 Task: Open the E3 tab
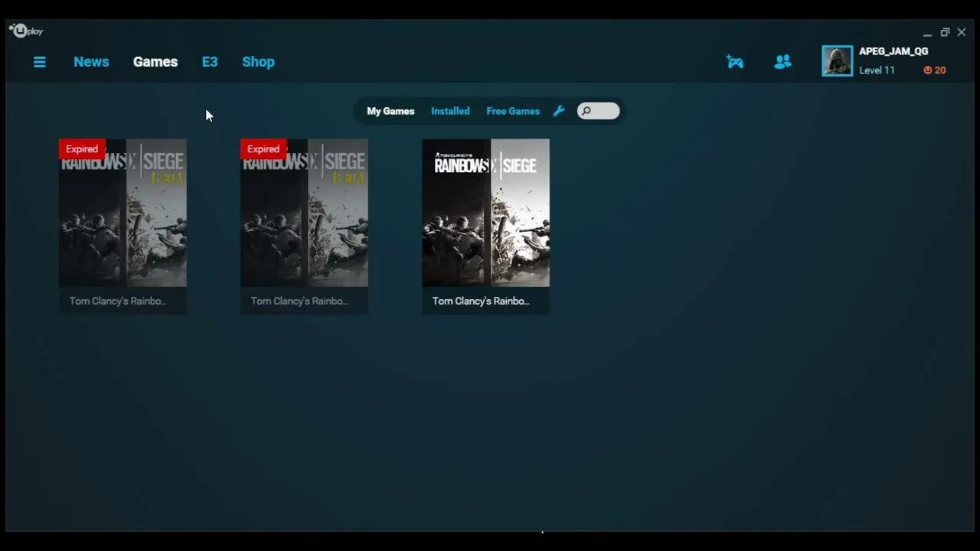[x=210, y=62]
